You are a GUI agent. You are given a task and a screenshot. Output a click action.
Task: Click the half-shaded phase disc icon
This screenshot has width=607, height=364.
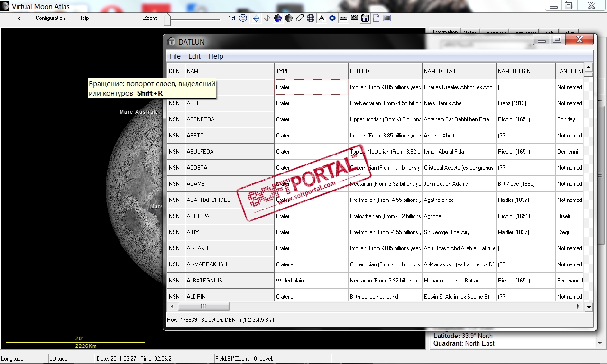tap(289, 18)
